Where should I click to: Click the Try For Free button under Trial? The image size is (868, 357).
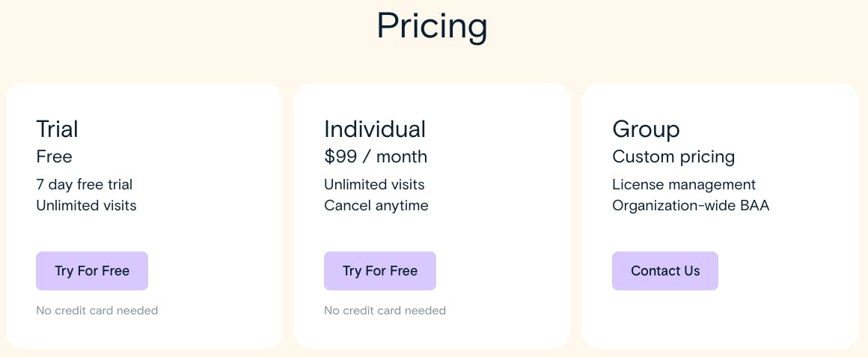[x=92, y=271]
